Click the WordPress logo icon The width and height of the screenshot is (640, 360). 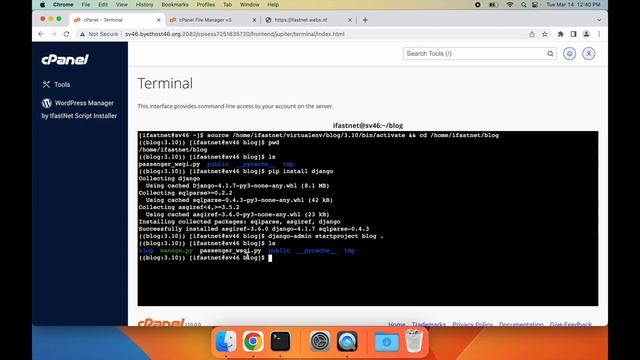point(47,103)
